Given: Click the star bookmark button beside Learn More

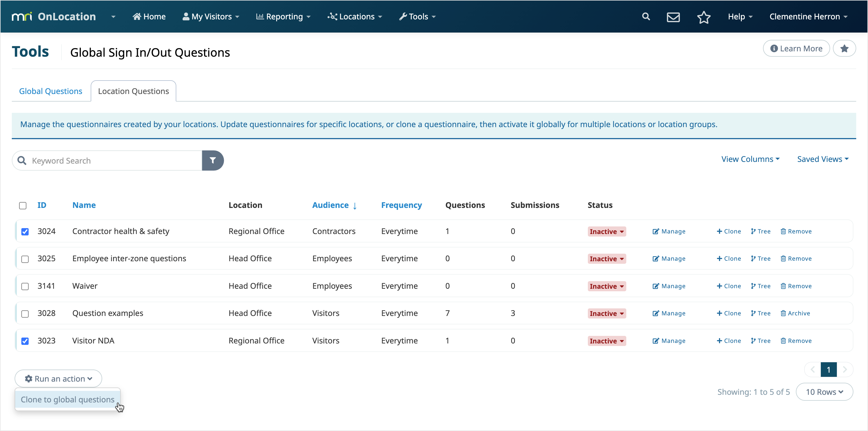Looking at the screenshot, I should (844, 49).
